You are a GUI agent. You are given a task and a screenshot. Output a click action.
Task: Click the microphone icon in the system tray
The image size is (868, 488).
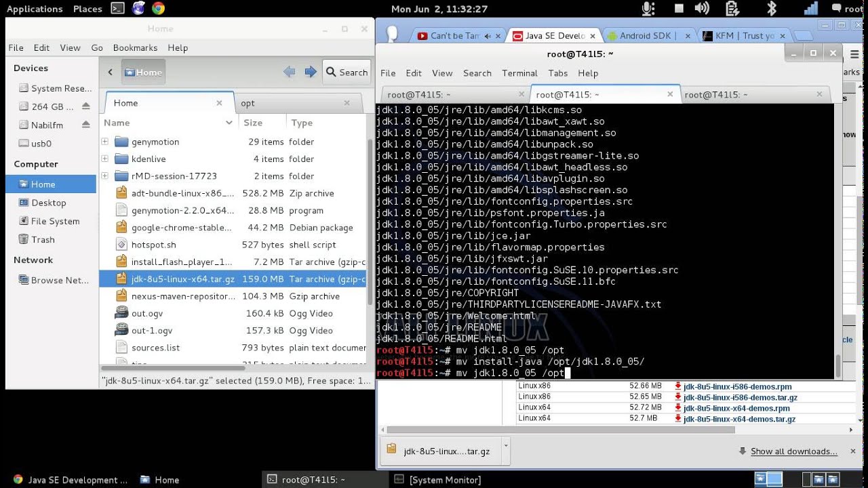tap(648, 9)
